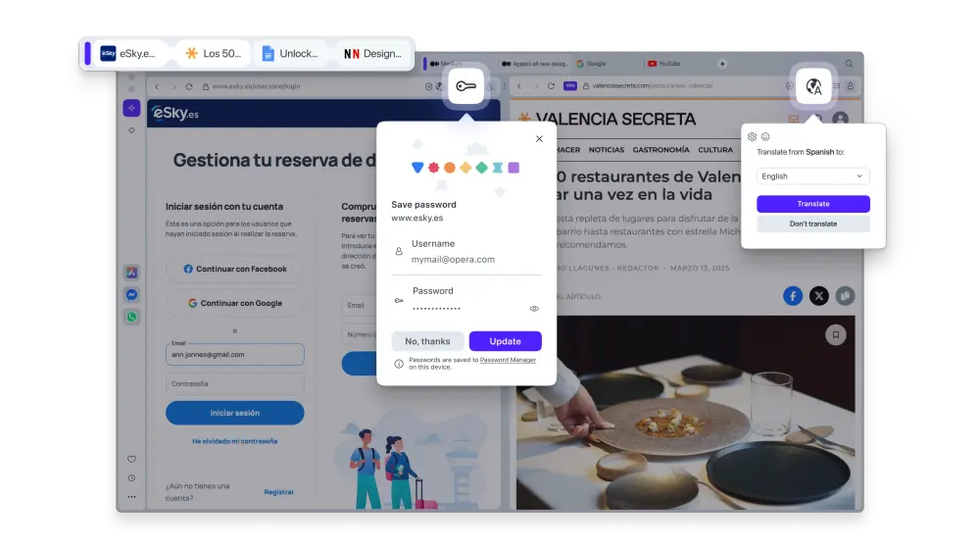
Task: Open sidebar three-dots more menu
Action: 131,497
